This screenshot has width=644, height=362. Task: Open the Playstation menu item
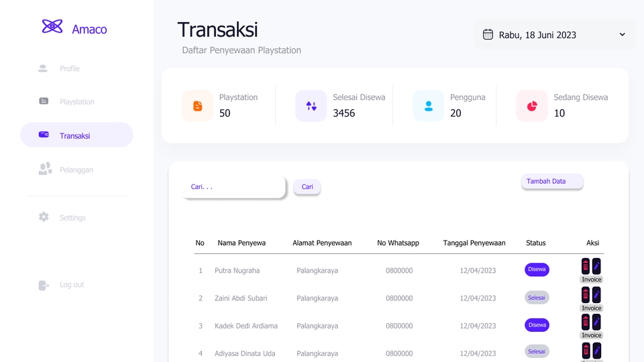(x=76, y=102)
